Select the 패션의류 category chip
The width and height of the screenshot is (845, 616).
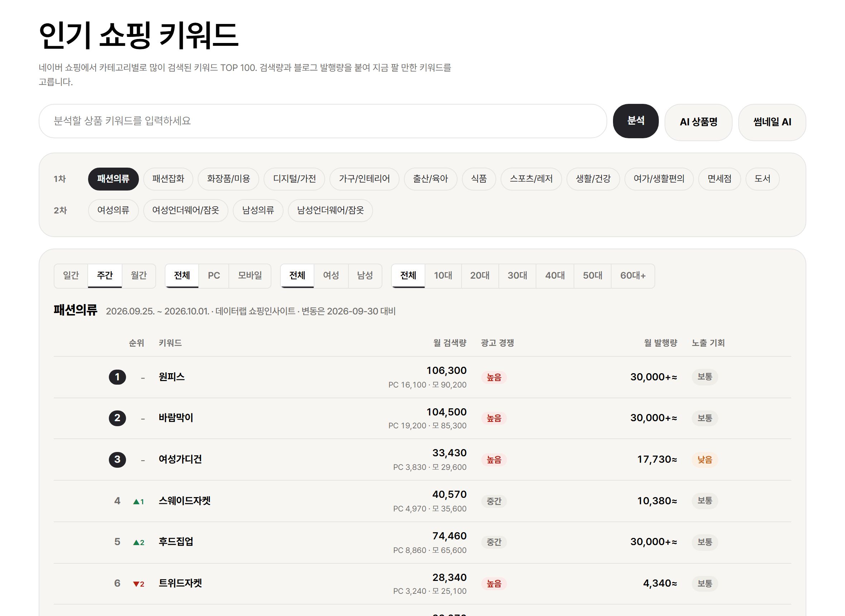tap(113, 179)
